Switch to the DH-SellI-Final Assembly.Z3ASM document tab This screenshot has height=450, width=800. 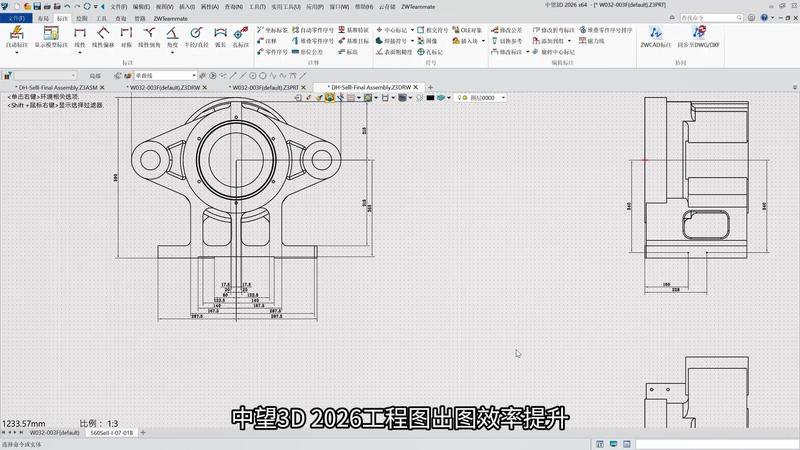[56, 87]
